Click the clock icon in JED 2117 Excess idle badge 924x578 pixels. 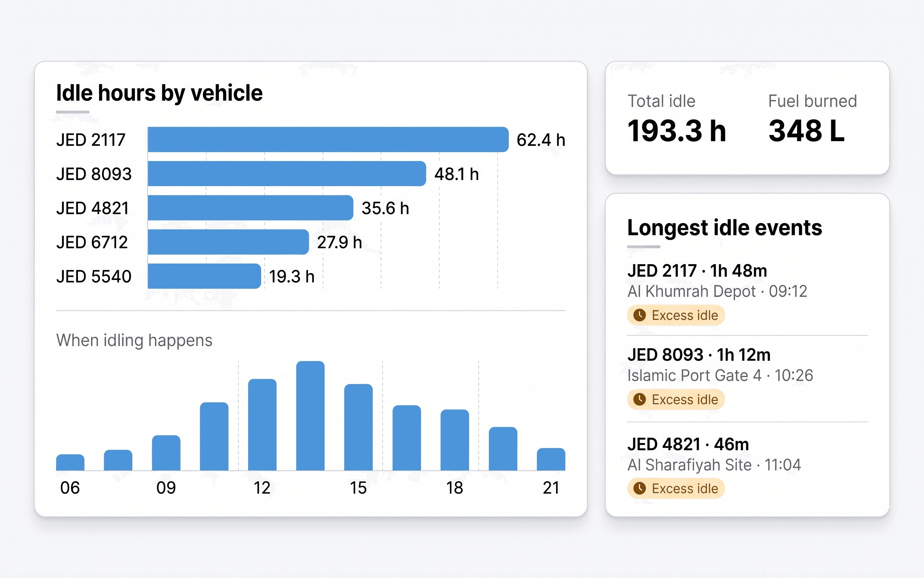click(x=640, y=315)
